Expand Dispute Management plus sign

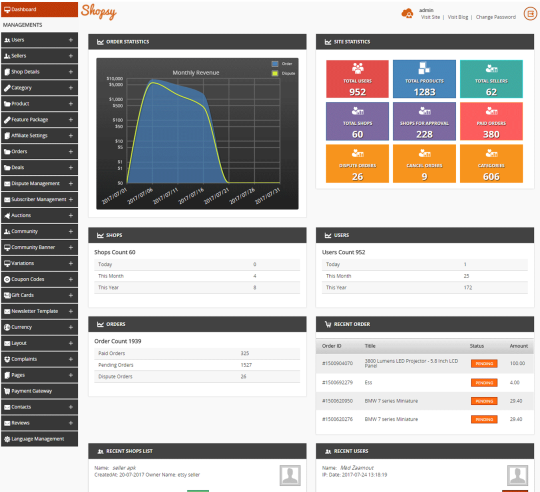pos(71,184)
